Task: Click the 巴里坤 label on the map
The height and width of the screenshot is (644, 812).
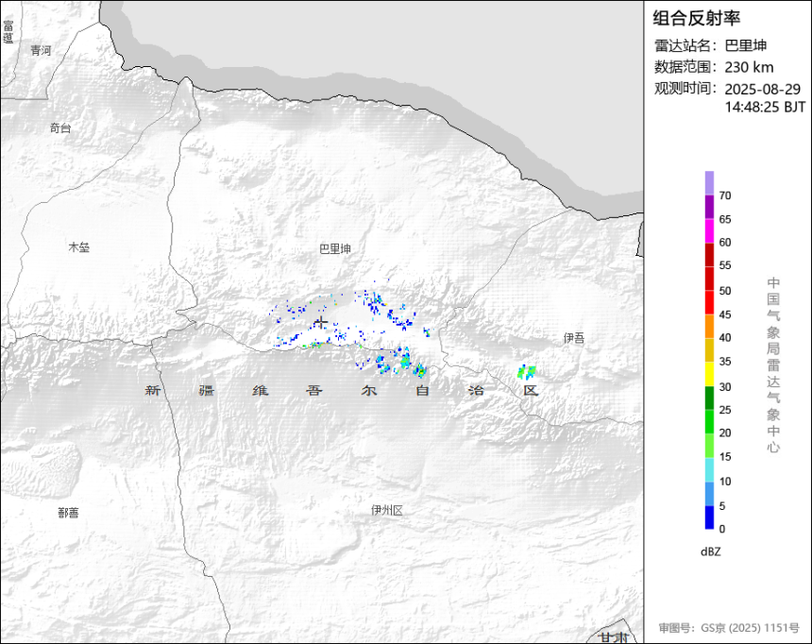Action: click(x=335, y=249)
